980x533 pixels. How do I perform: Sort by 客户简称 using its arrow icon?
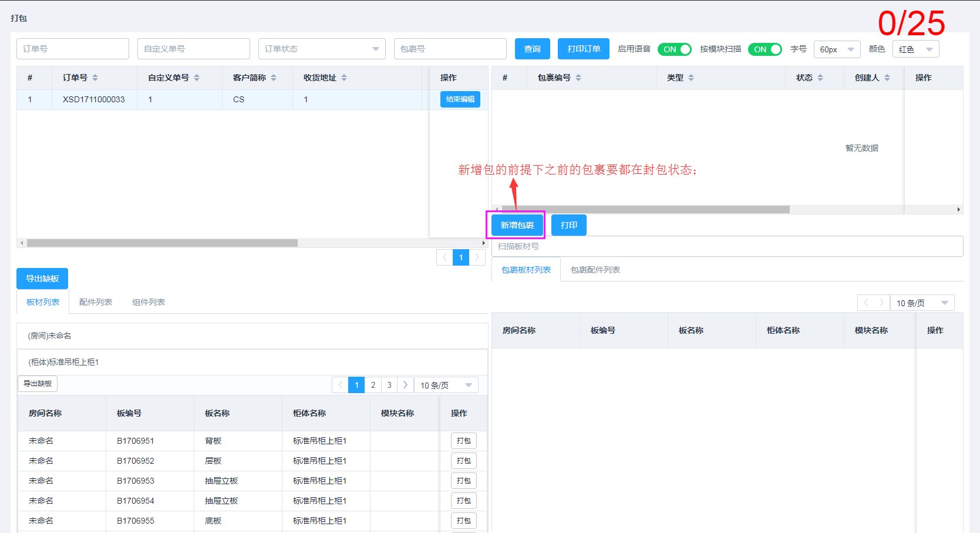(274, 78)
